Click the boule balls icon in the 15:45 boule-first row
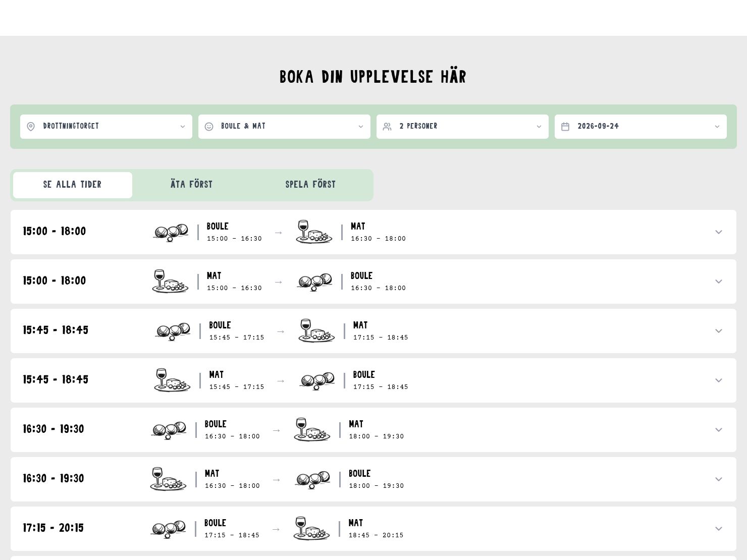747x560 pixels. pos(173,331)
